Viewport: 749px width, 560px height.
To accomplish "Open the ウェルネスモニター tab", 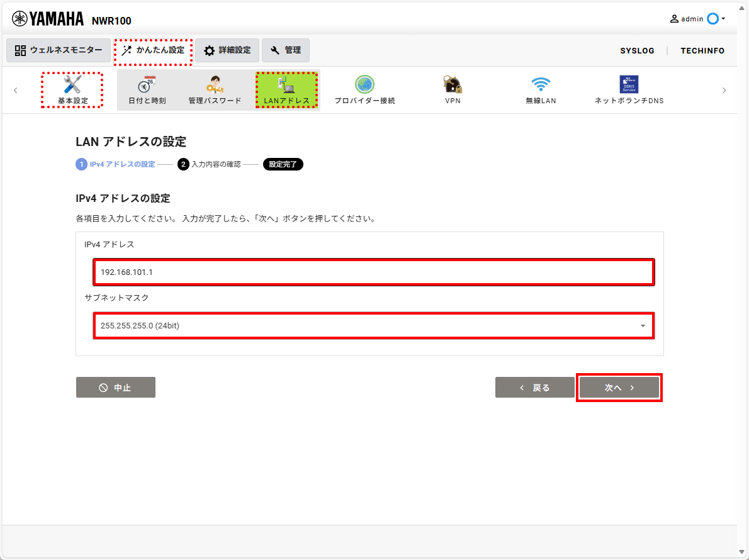I will point(59,50).
